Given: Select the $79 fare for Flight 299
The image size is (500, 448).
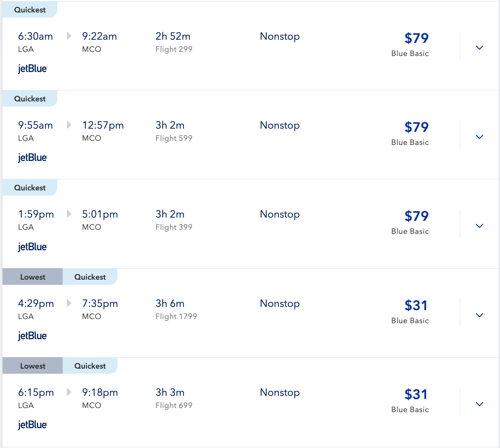Looking at the screenshot, I should point(416,38).
